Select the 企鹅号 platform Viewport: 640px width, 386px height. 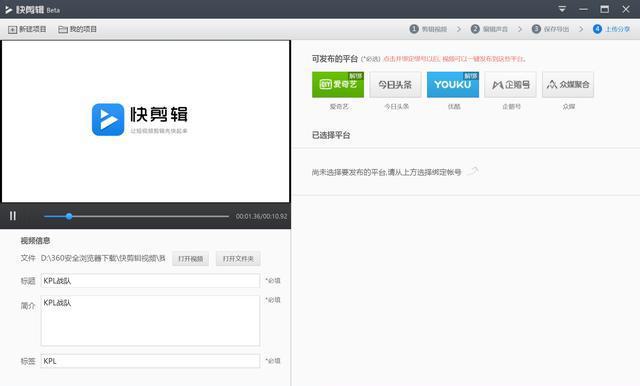point(511,84)
